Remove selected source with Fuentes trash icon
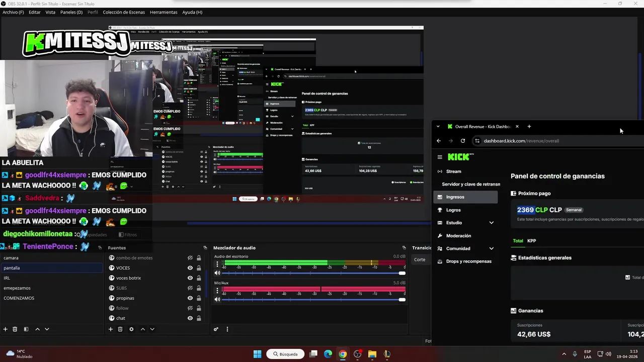This screenshot has width=644, height=362. pyautogui.click(x=120, y=329)
